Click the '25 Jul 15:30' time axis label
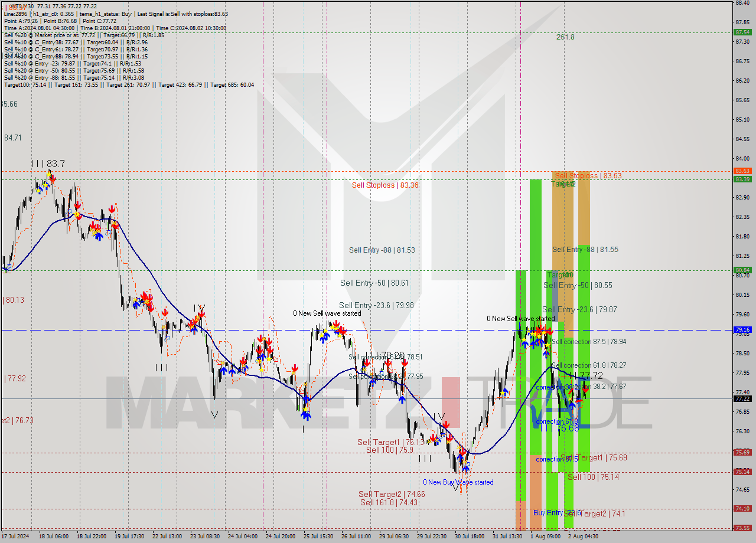Image resolution: width=756 pixels, height=543 pixels. (x=318, y=537)
